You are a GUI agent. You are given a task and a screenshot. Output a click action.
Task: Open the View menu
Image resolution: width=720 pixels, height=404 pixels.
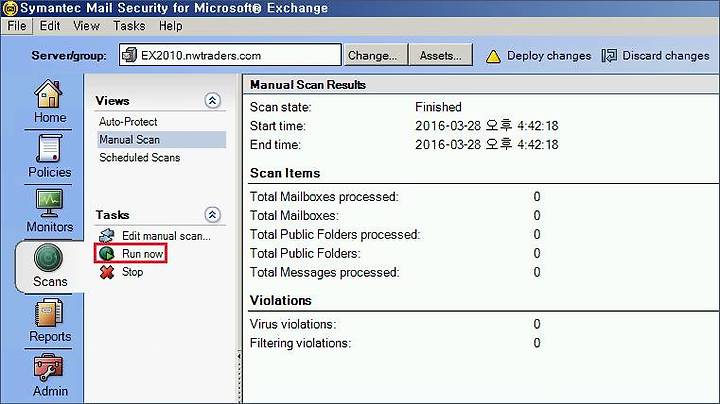click(86, 26)
